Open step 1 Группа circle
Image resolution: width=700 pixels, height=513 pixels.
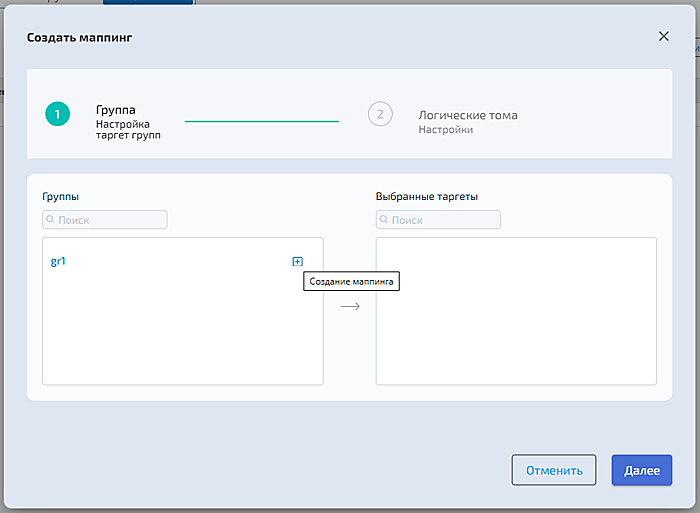58,114
